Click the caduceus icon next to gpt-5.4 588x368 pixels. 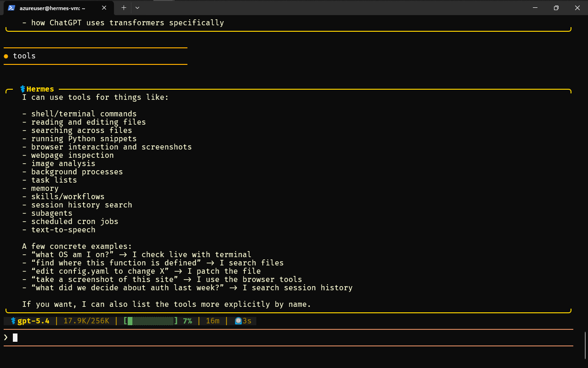pyautogui.click(x=14, y=321)
